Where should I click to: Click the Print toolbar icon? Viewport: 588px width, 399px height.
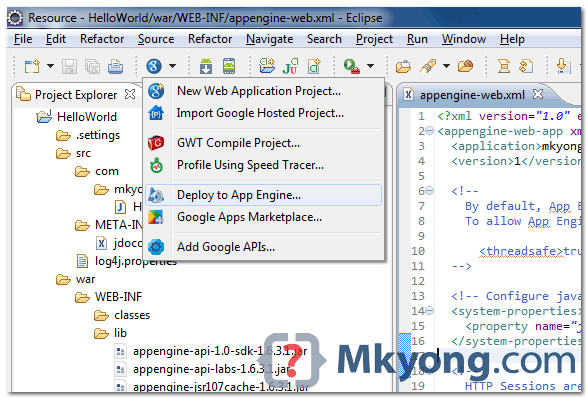116,66
